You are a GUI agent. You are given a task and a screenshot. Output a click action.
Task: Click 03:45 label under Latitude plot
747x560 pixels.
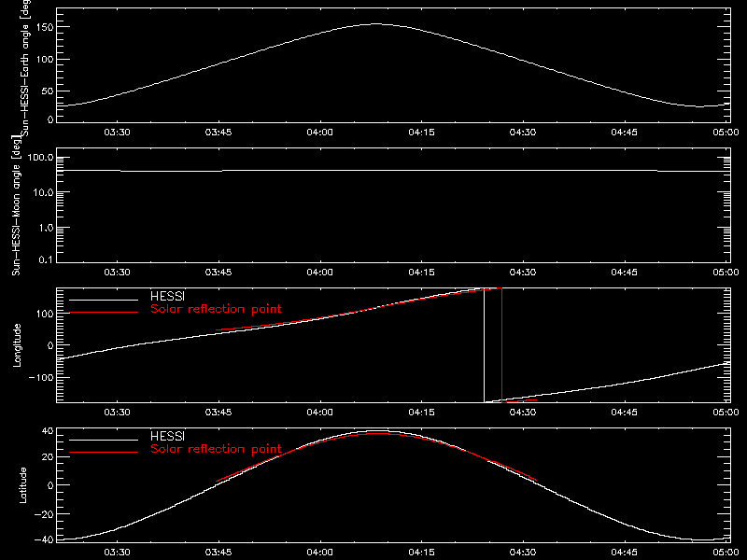tap(218, 553)
